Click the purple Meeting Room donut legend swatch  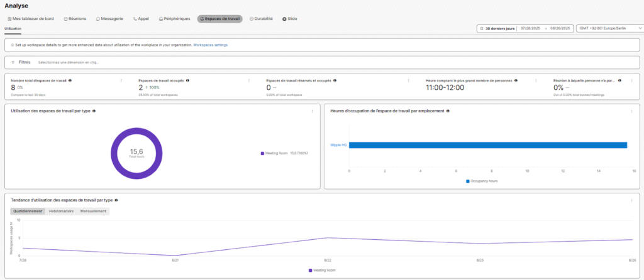coord(262,153)
